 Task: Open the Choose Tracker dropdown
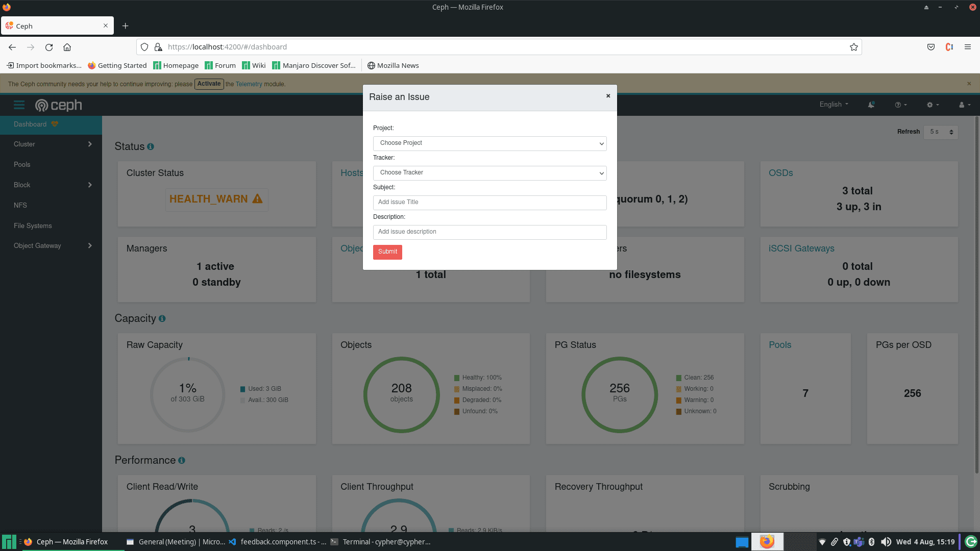tap(489, 173)
